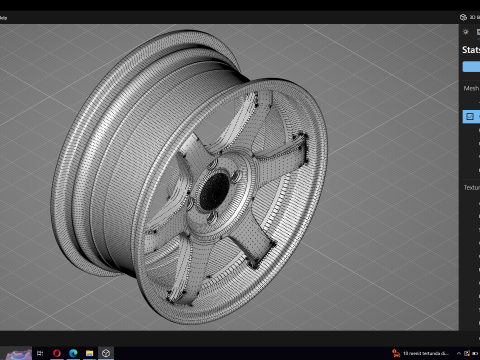
Task: Open File Explorer from taskbar
Action: click(x=90, y=353)
